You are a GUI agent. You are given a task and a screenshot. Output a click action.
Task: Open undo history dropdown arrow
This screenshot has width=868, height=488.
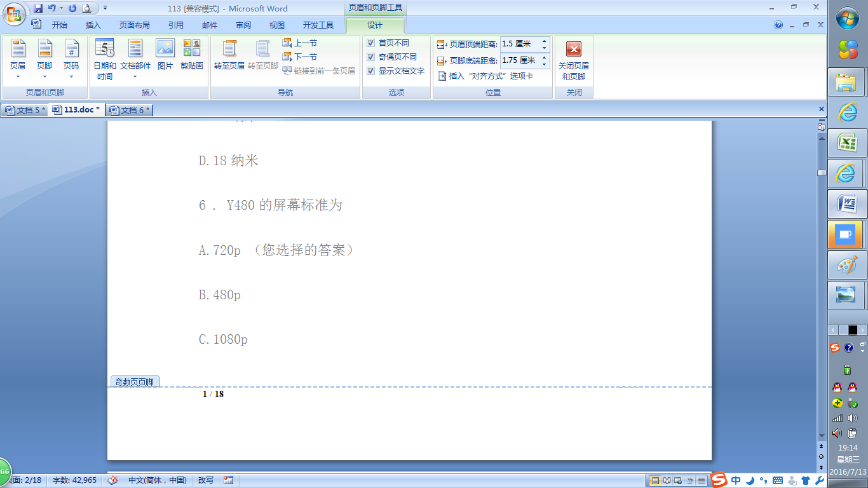(61, 8)
